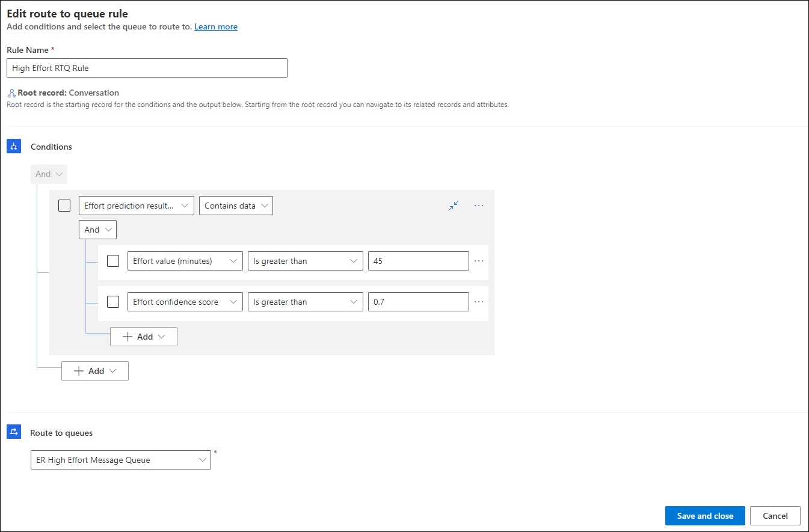
Task: Open the Is greater than dropdown for confidence score
Action: click(306, 302)
